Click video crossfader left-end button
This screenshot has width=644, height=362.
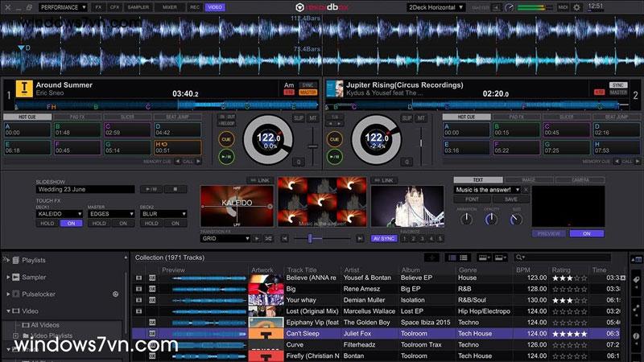click(x=285, y=238)
